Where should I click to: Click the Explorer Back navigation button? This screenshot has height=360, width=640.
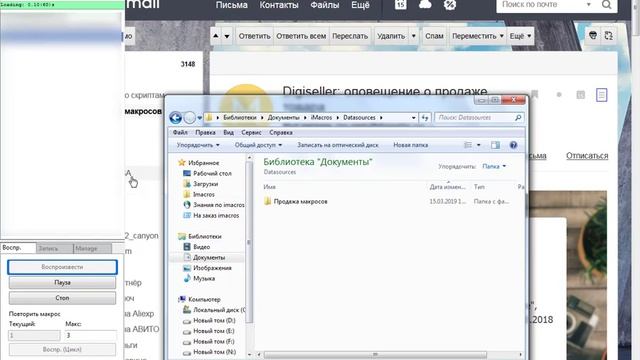[176, 118]
